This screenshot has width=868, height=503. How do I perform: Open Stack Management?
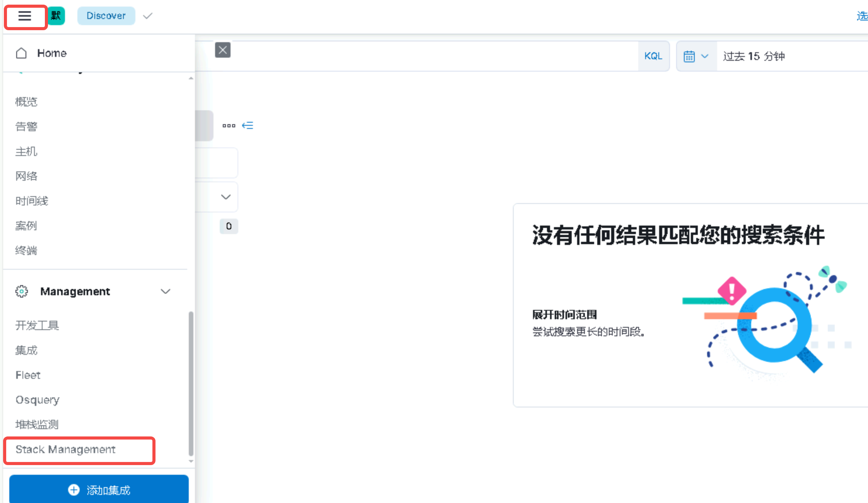65,450
